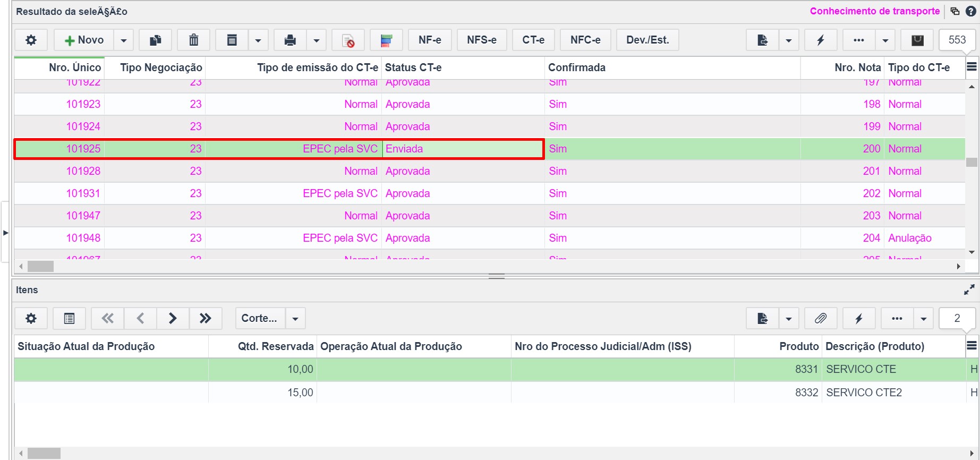
Task: Open the list form view icon in top toolbar
Action: pos(232,40)
